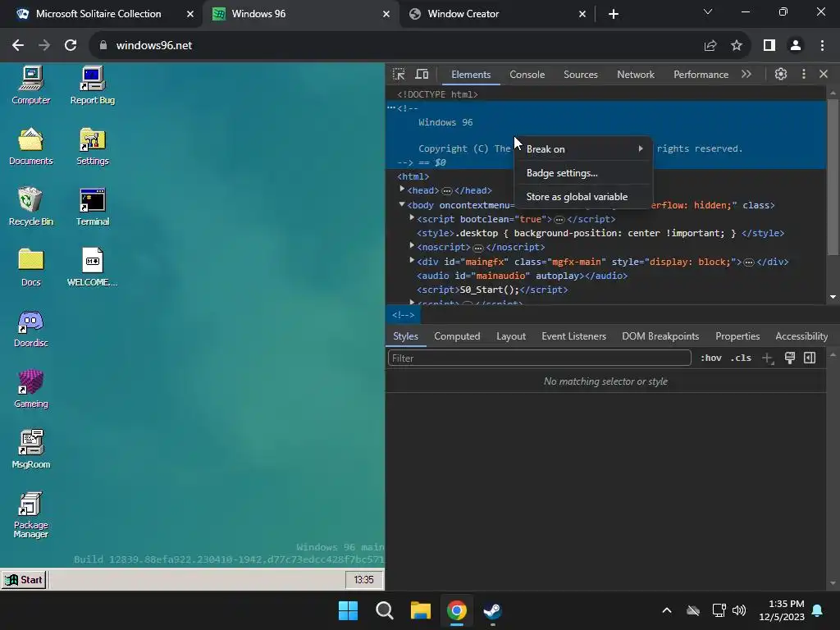Open the Break on submenu
This screenshot has height=630, width=840.
click(x=583, y=149)
